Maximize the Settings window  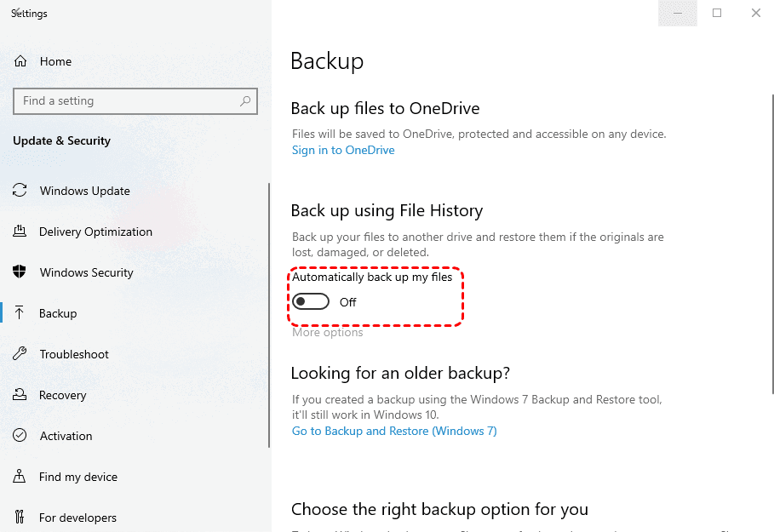(717, 13)
